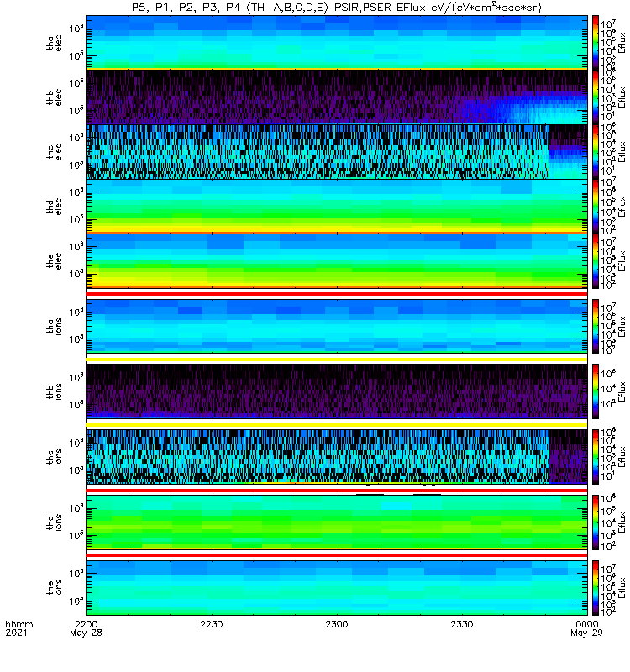Click the tha elec spectrogram panel

(x=337, y=43)
